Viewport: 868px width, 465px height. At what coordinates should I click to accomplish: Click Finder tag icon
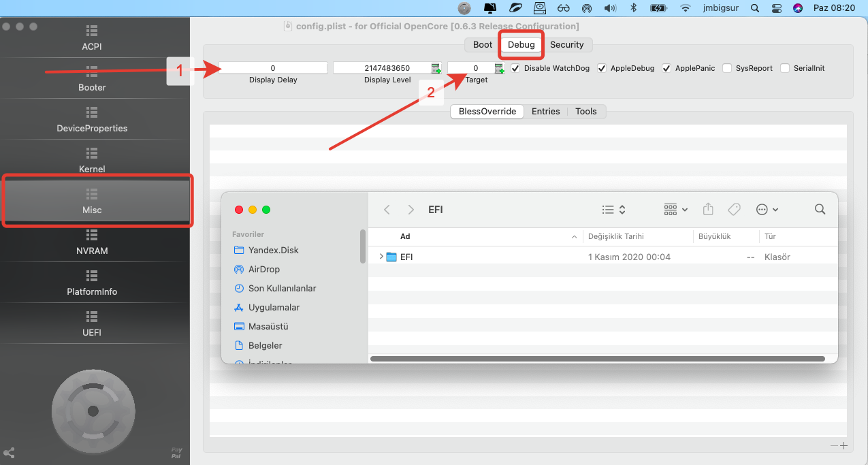point(734,210)
